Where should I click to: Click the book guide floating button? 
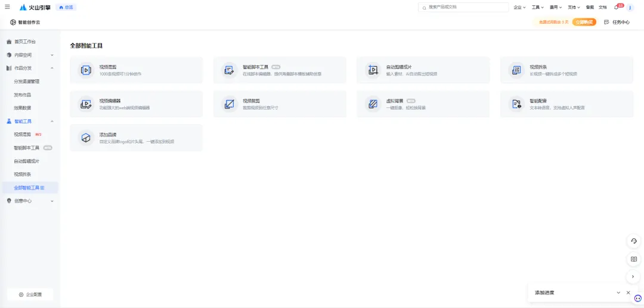pyautogui.click(x=634, y=259)
